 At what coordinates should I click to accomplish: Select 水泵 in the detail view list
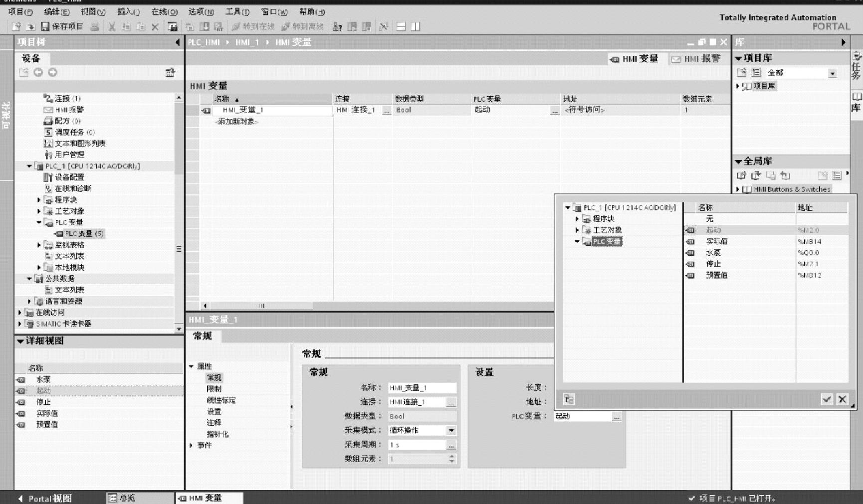(x=43, y=379)
